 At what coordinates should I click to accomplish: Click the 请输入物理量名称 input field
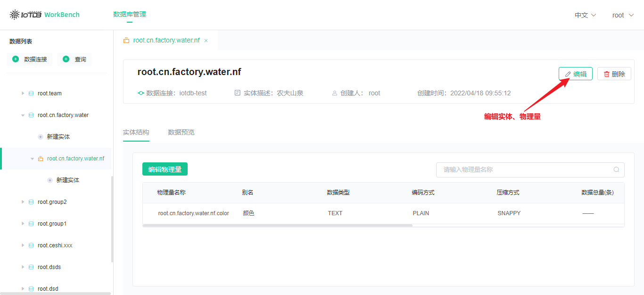pos(519,169)
